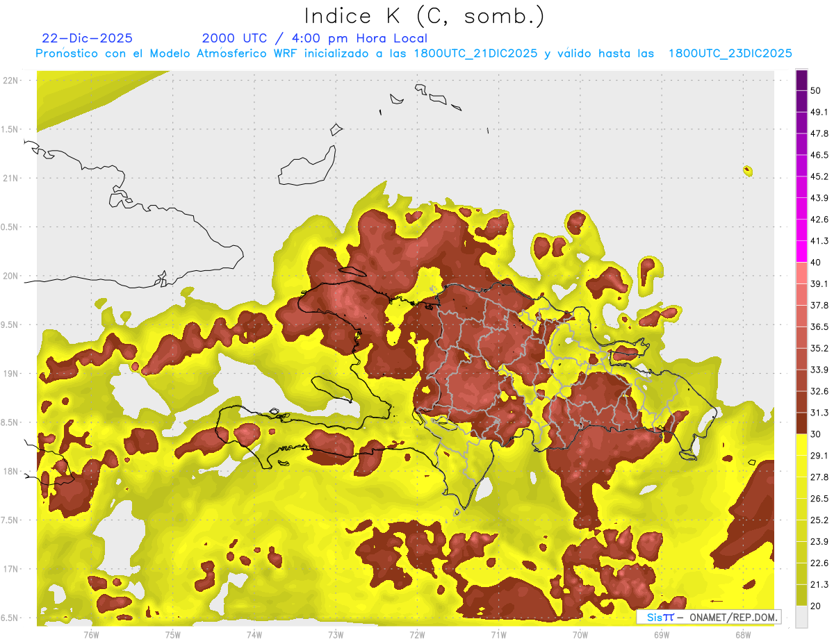
Task: Click the '73W' longitude axis label
Action: (336, 634)
